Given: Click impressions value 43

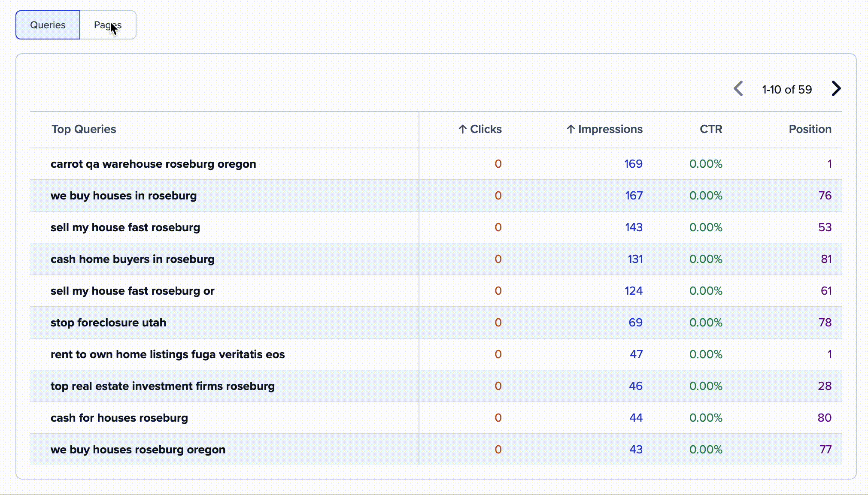Looking at the screenshot, I should coord(636,450).
